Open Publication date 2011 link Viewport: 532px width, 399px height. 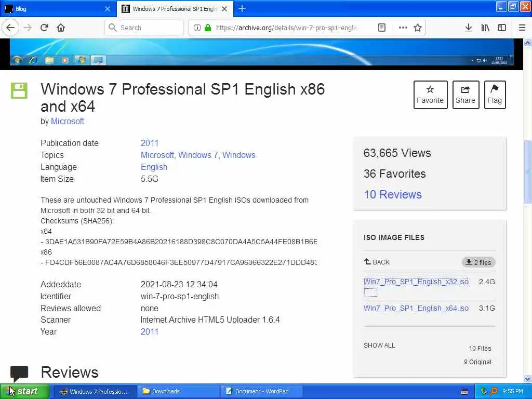(x=149, y=143)
